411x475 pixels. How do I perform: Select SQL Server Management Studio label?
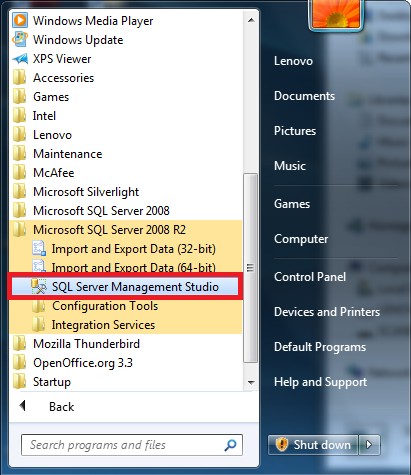[135, 287]
